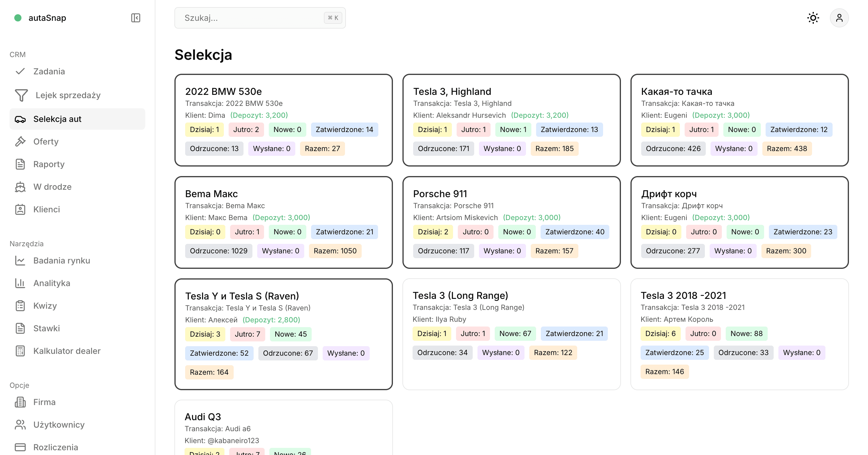Click Nowe: 88 on Tesla 3 2018 -2021 card
Screen dimensions: 868x455
click(x=746, y=333)
